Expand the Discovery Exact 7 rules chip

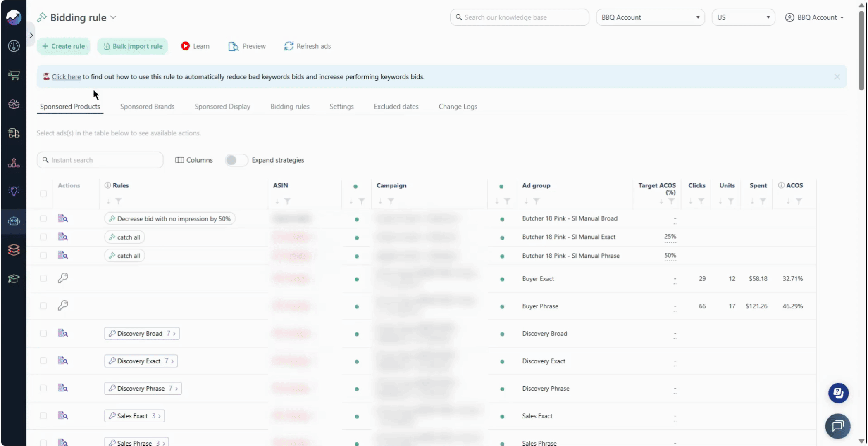click(141, 361)
